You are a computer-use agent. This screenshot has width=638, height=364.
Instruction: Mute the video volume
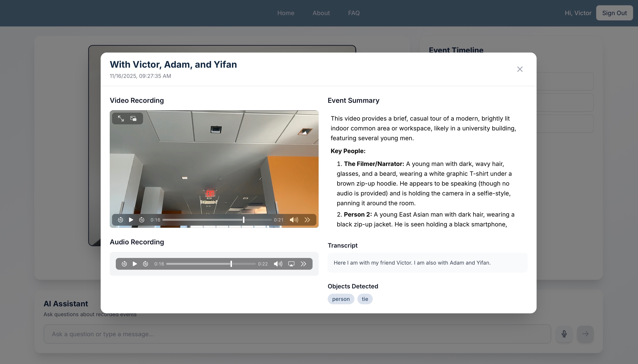click(x=294, y=220)
